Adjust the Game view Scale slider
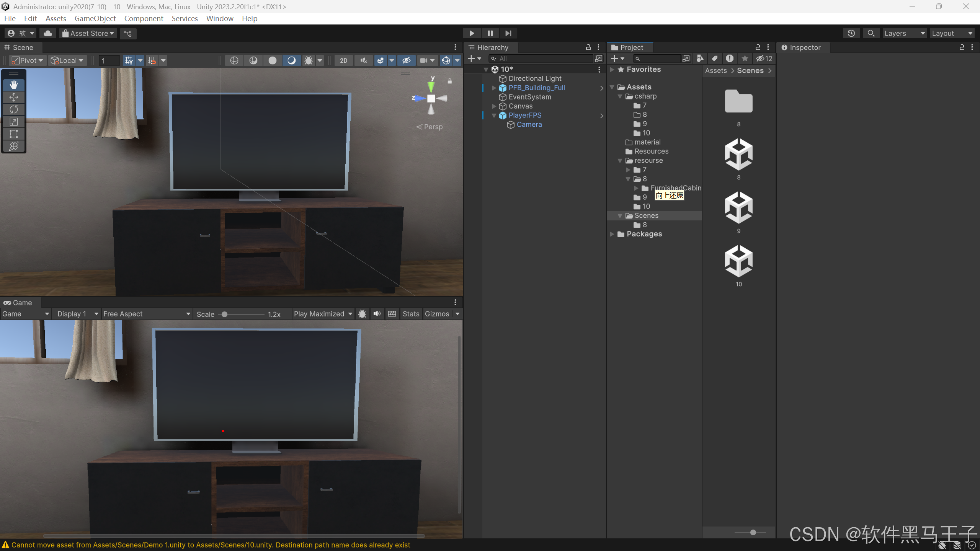 click(x=225, y=314)
